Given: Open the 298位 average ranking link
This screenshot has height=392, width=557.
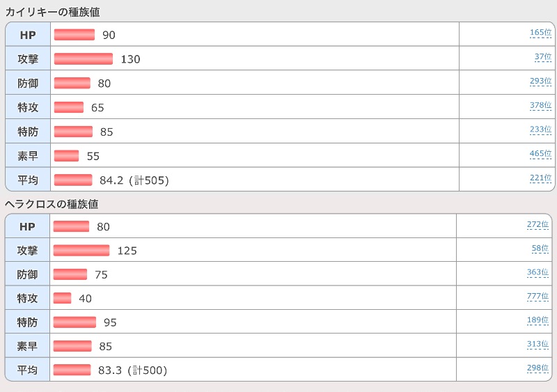Looking at the screenshot, I should tap(538, 368).
